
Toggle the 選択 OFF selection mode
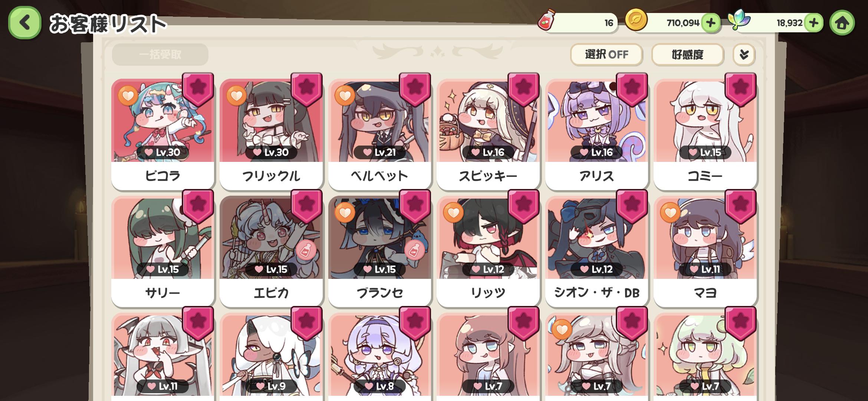(606, 55)
